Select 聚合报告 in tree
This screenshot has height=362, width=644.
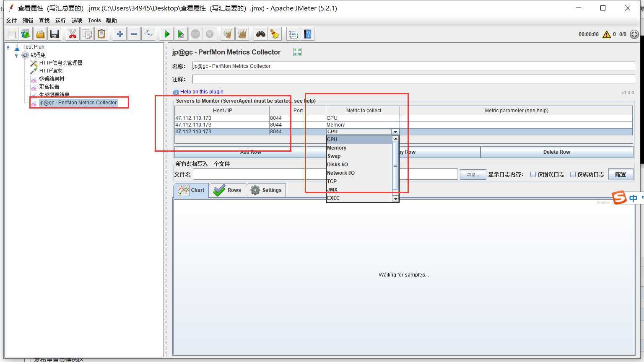pyautogui.click(x=49, y=87)
